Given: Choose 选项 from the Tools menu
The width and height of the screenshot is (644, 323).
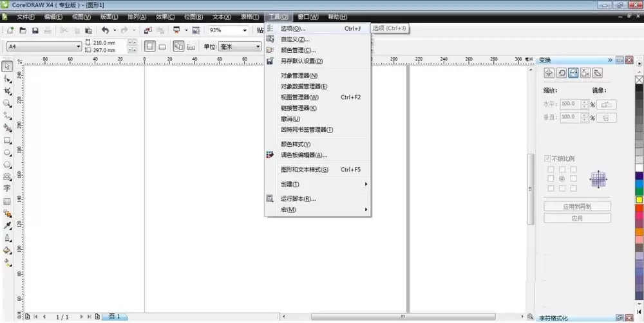Looking at the screenshot, I should (x=293, y=28).
